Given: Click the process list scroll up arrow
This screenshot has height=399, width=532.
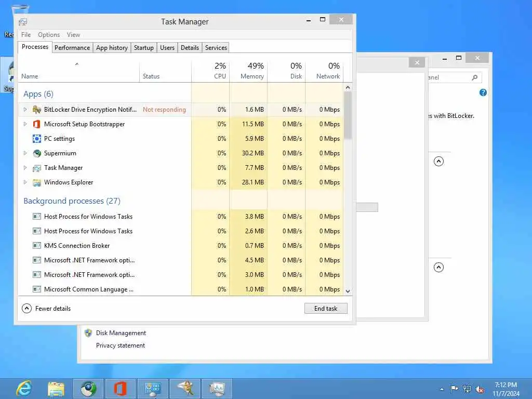Looking at the screenshot, I should [x=348, y=87].
